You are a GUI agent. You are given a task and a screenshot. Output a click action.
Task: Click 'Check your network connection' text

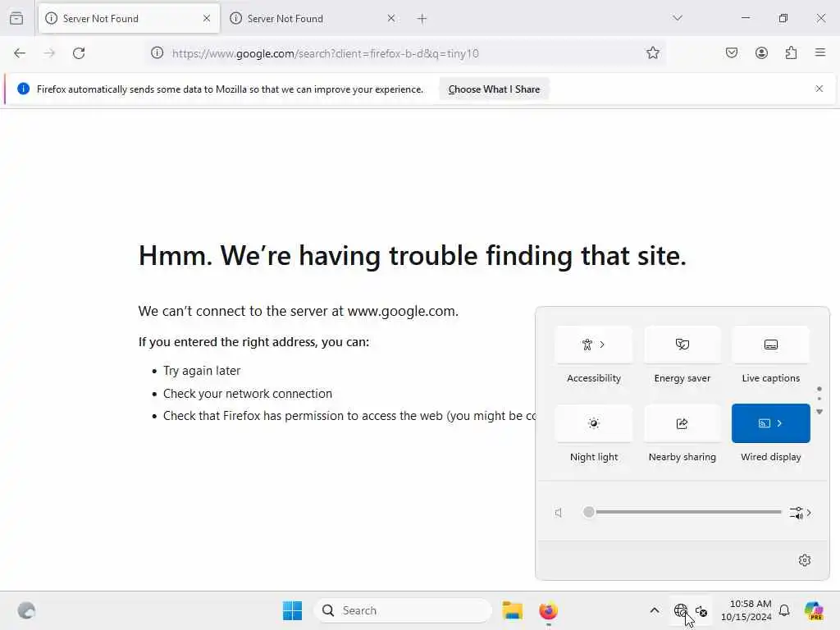click(248, 394)
